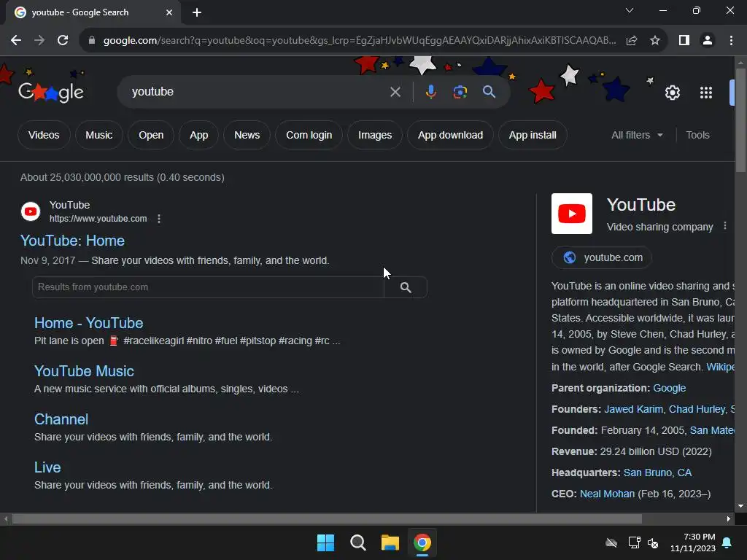Open the display network tray icon
This screenshot has width=747, height=560.
(x=634, y=542)
